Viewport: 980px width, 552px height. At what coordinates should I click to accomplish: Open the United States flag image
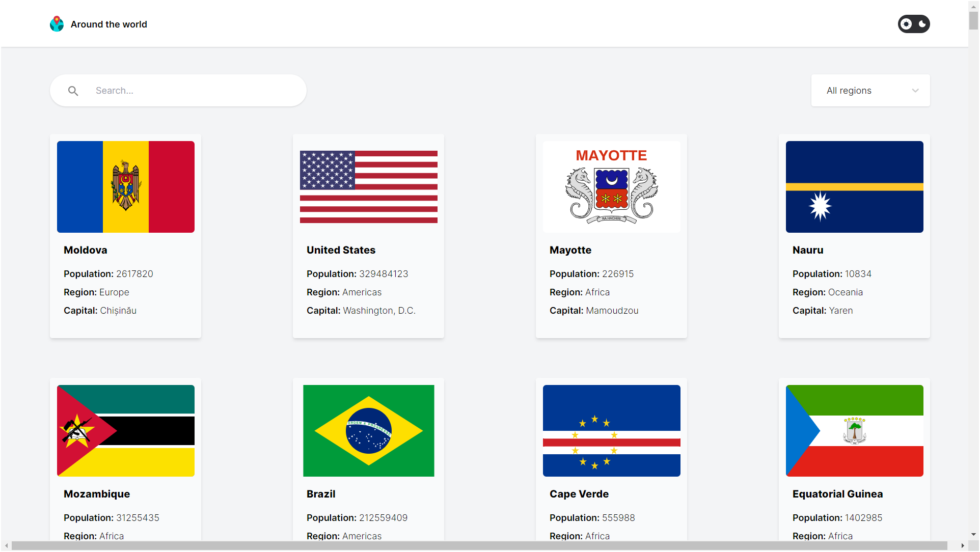pyautogui.click(x=369, y=187)
